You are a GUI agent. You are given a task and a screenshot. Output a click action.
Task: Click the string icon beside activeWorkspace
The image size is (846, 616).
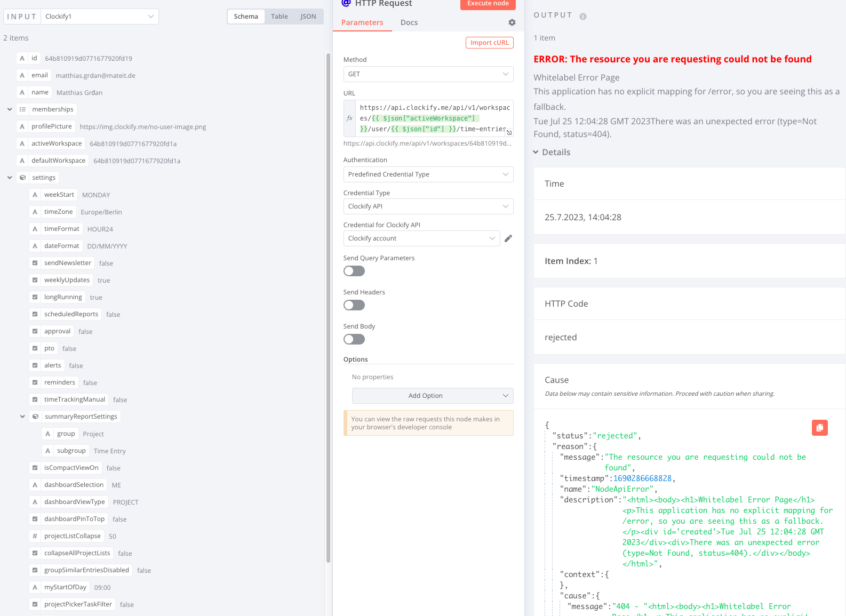(22, 143)
